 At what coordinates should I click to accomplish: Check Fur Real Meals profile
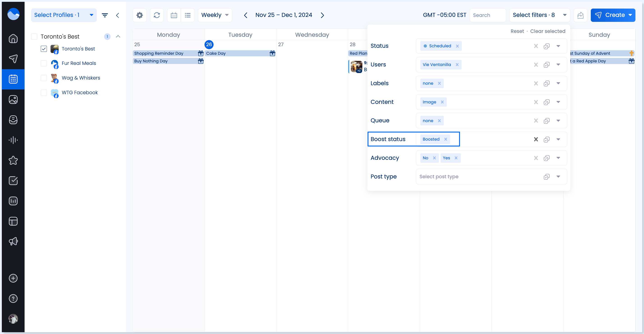pos(44,63)
